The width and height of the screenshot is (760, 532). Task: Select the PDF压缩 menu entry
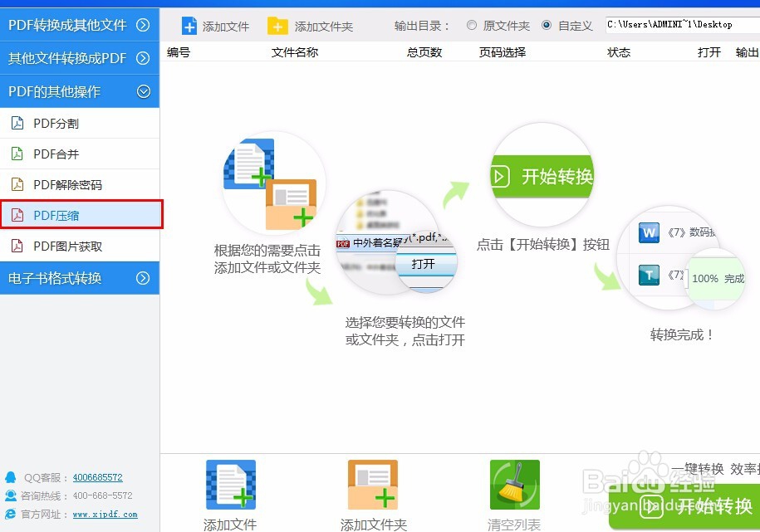point(80,214)
